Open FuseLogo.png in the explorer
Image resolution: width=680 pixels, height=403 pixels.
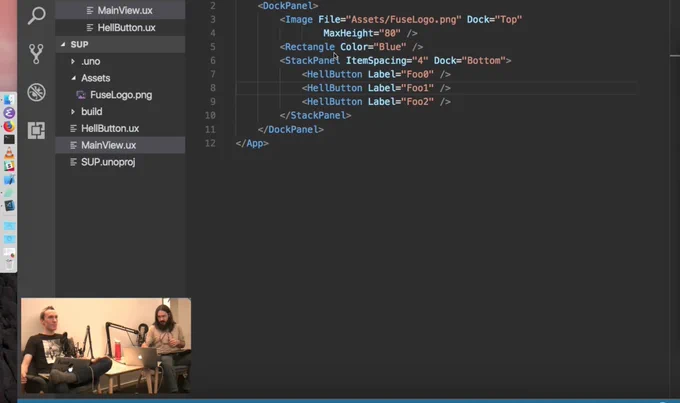coord(120,95)
